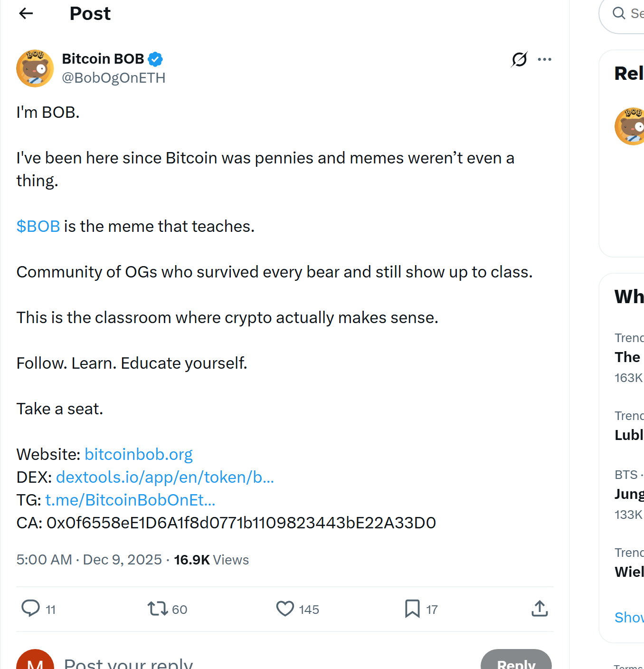Click the search magnifier icon

pyautogui.click(x=620, y=13)
